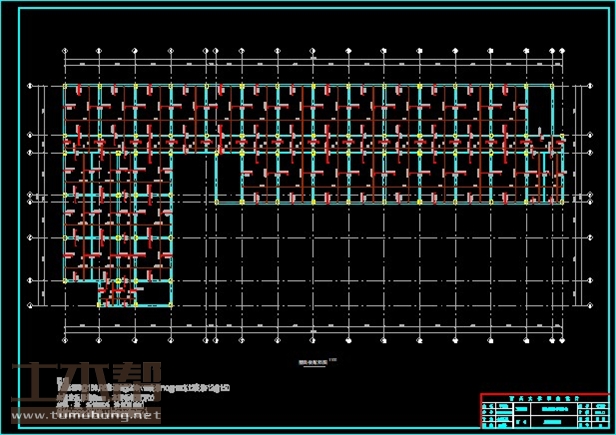Click the title block header text row
Image resolution: width=616 pixels, height=435 pixels.
[x=544, y=397]
